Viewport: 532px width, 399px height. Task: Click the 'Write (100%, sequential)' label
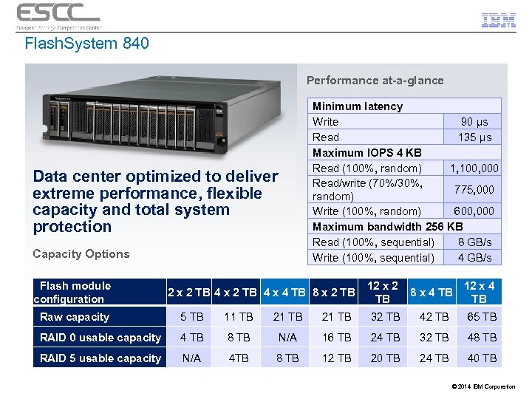pos(373,258)
